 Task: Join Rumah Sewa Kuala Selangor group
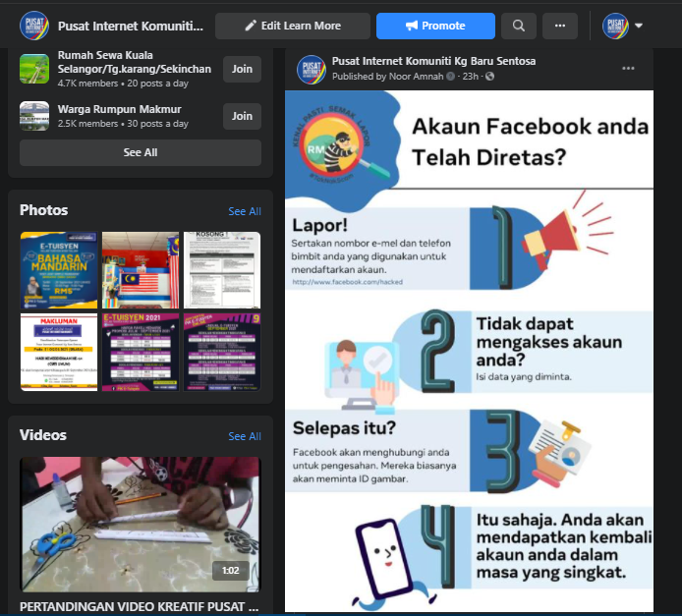[242, 69]
